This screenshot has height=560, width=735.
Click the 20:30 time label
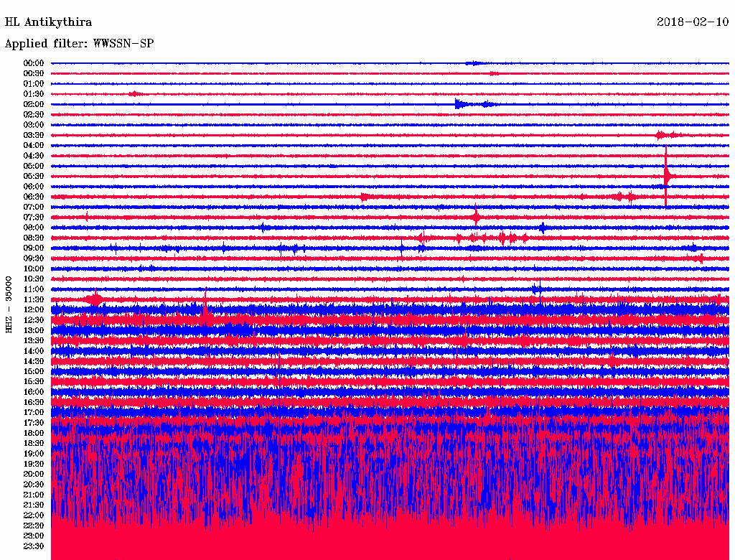click(34, 485)
